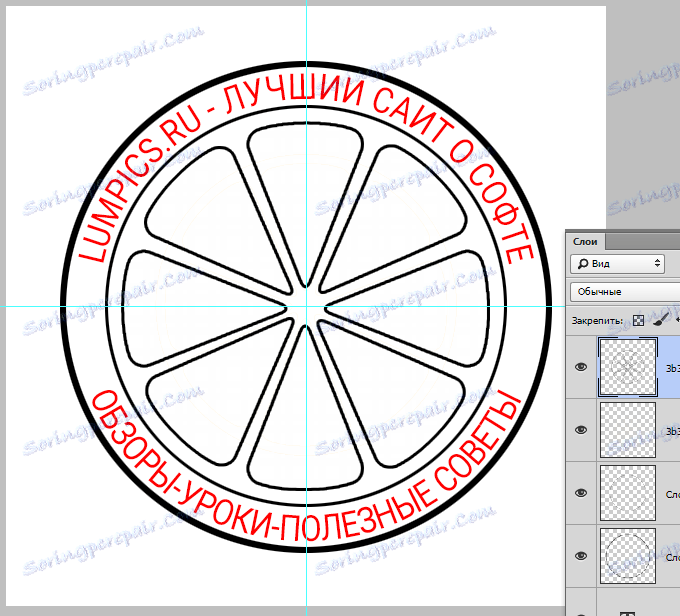Toggle eye of the empty-thumbnail layer
This screenshot has height=616, width=680.
tap(581, 430)
